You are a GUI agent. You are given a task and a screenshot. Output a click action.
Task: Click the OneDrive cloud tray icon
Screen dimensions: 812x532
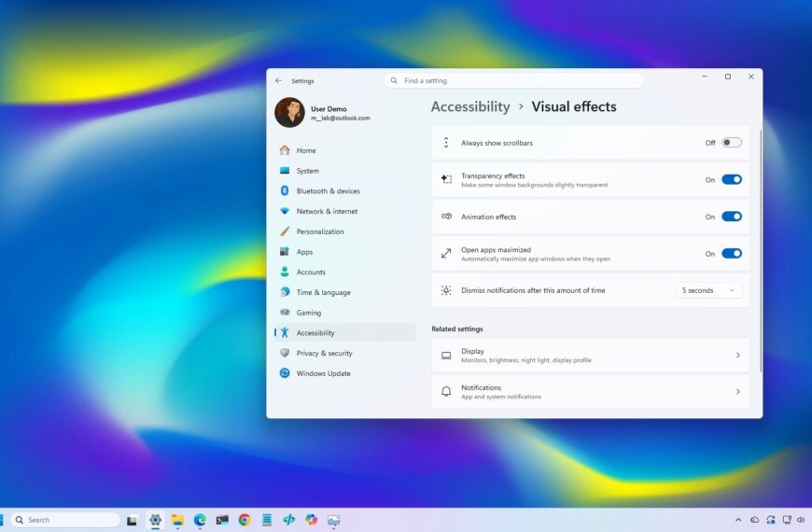754,520
